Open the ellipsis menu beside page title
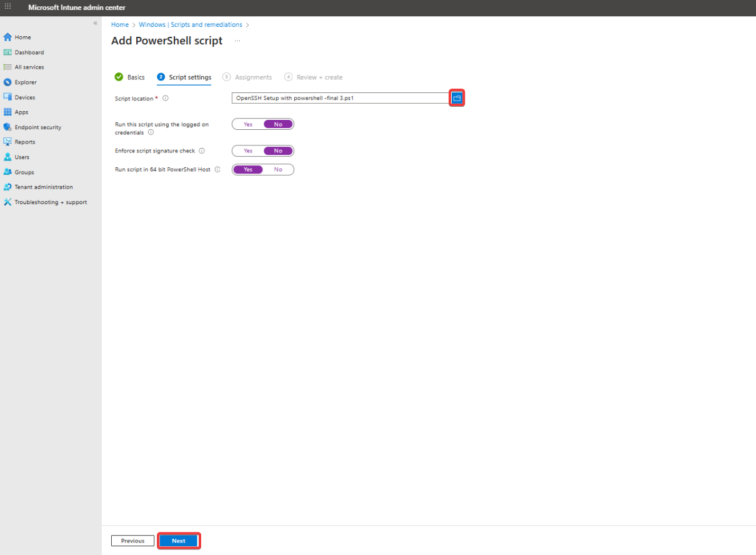This screenshot has width=756, height=555. coord(237,41)
